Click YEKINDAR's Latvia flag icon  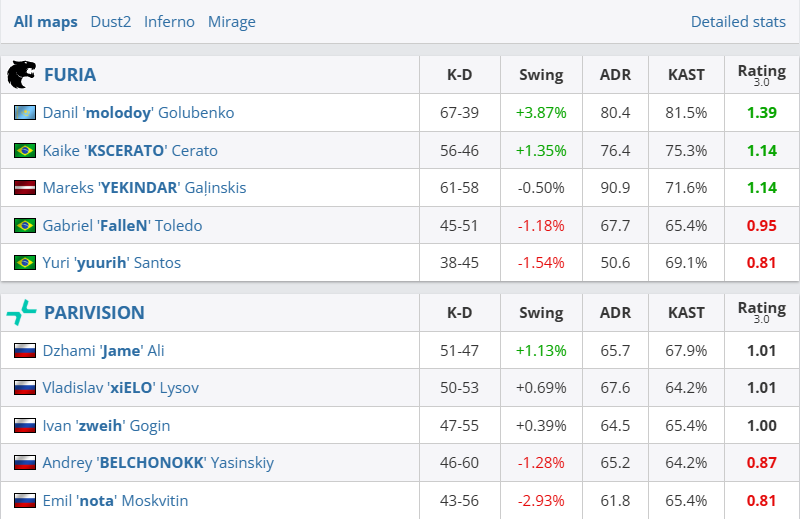click(25, 188)
